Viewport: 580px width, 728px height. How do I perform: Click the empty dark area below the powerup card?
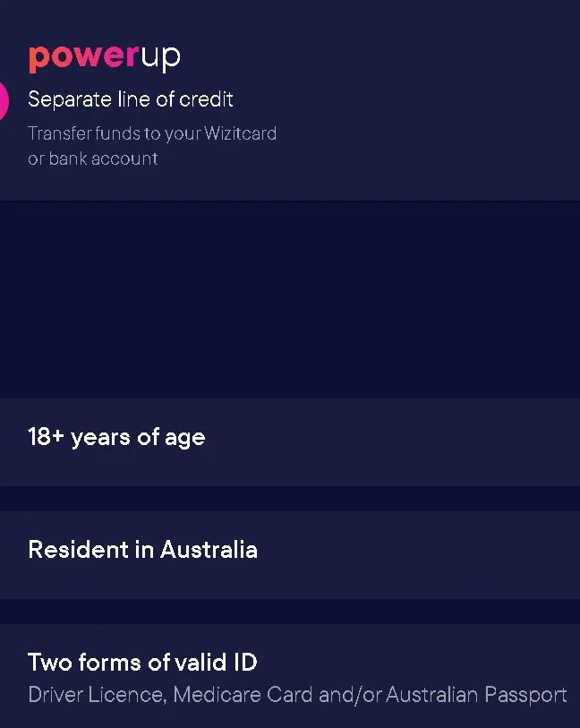(290, 300)
